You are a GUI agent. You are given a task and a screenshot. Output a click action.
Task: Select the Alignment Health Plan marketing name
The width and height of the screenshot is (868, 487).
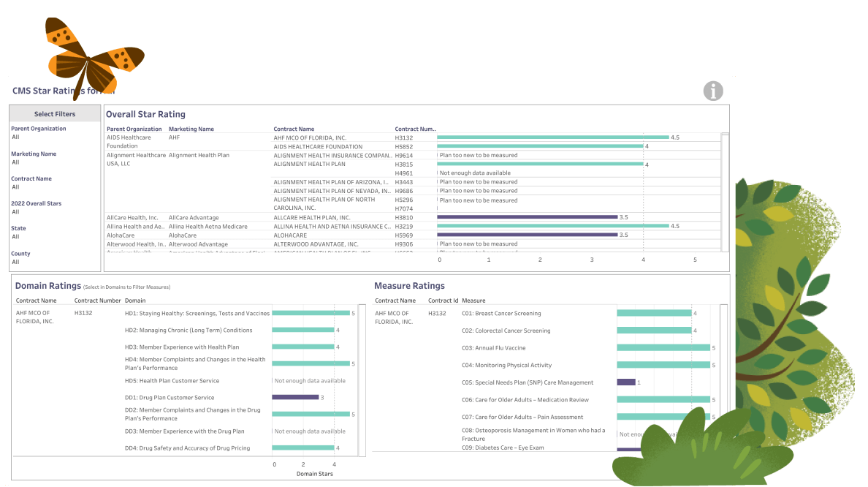(x=199, y=155)
